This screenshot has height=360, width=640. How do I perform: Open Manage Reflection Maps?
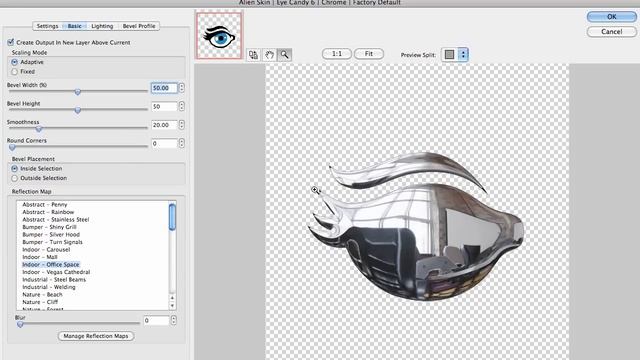point(96,336)
